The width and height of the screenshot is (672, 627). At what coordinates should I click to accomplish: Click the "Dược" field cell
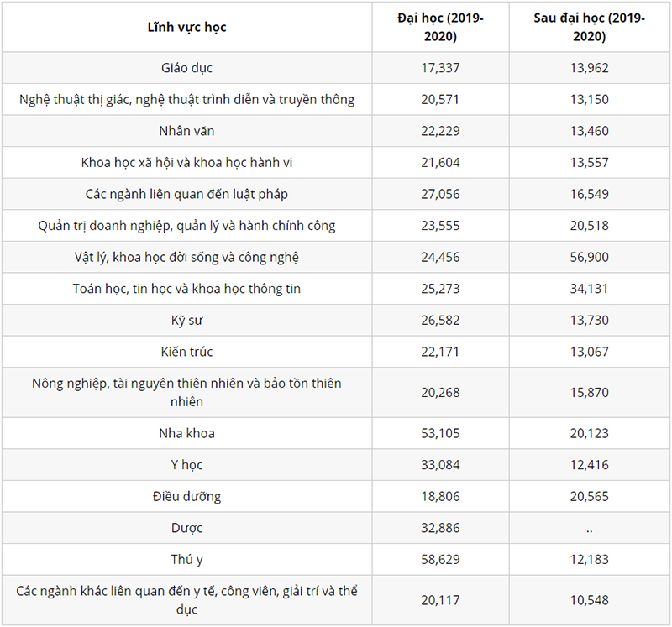[x=186, y=528]
